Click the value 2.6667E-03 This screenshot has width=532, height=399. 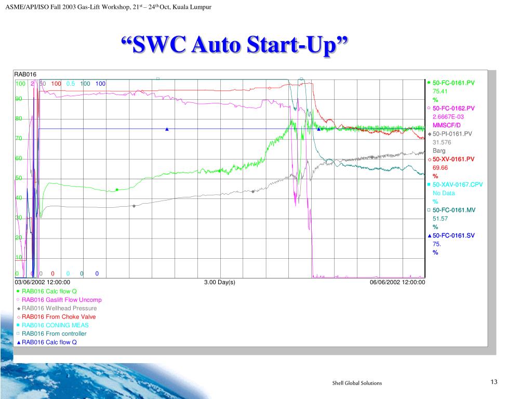pyautogui.click(x=448, y=117)
